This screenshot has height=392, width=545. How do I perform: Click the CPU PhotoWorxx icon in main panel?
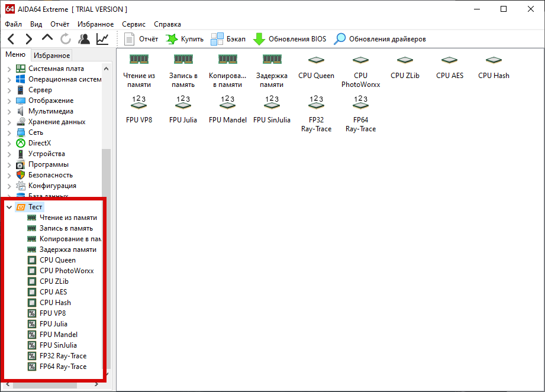[360, 70]
